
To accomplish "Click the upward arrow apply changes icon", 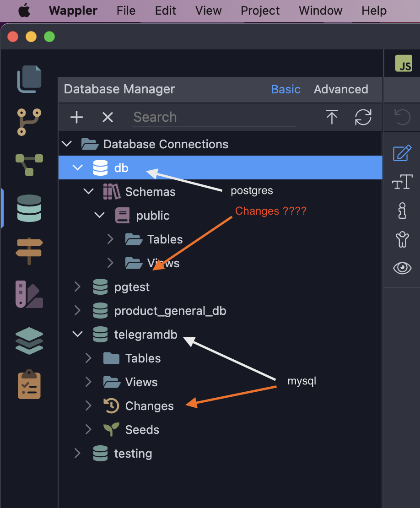I will 332,117.
